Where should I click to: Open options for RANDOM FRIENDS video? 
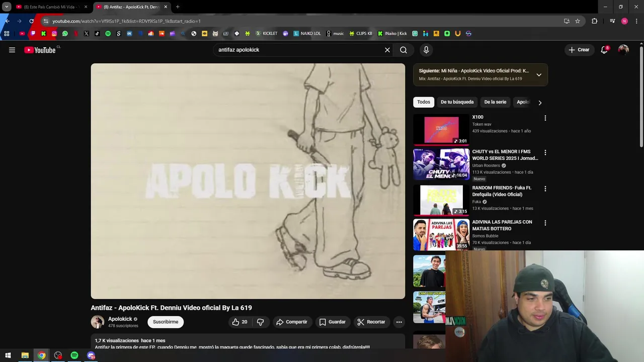pos(545,189)
